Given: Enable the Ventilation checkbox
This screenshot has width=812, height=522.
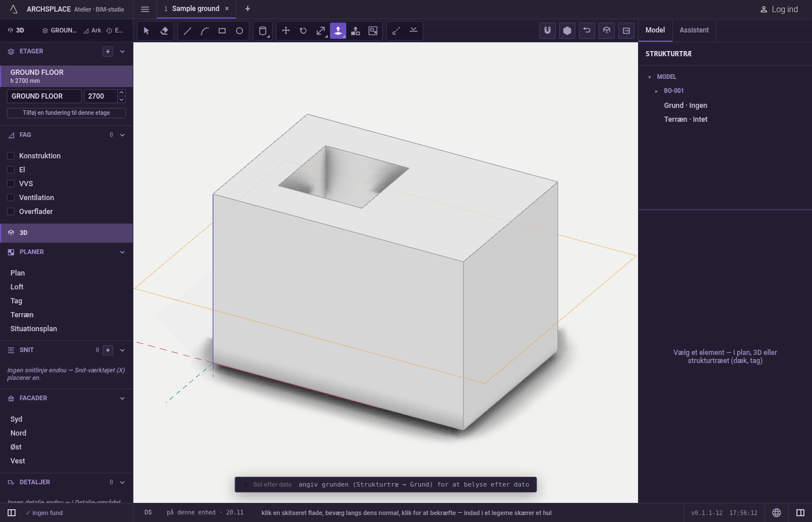Looking at the screenshot, I should click(10, 198).
